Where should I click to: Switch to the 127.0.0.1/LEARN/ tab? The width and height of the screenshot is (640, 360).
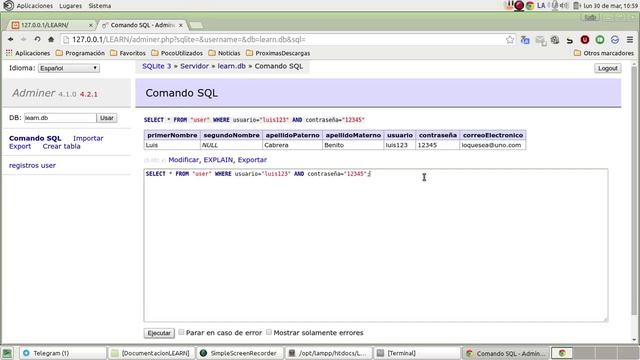click(51, 25)
